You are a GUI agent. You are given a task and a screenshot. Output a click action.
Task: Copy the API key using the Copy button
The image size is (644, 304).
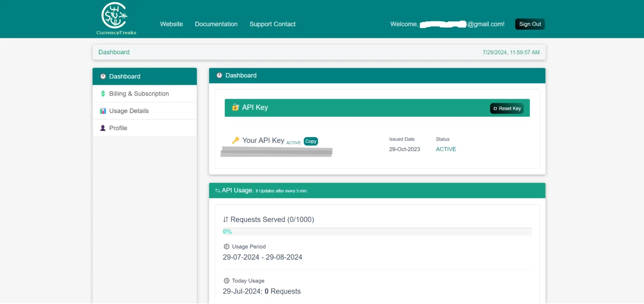pos(310,141)
